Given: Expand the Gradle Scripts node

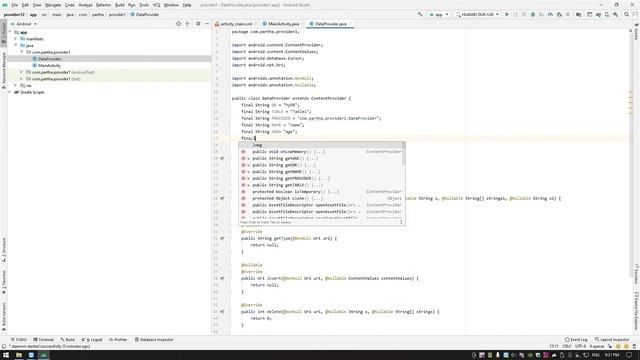Looking at the screenshot, I should (x=10, y=92).
